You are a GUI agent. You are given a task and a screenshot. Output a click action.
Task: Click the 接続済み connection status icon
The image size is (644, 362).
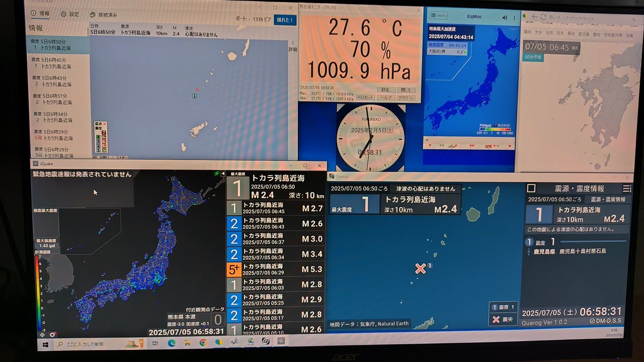coord(92,14)
